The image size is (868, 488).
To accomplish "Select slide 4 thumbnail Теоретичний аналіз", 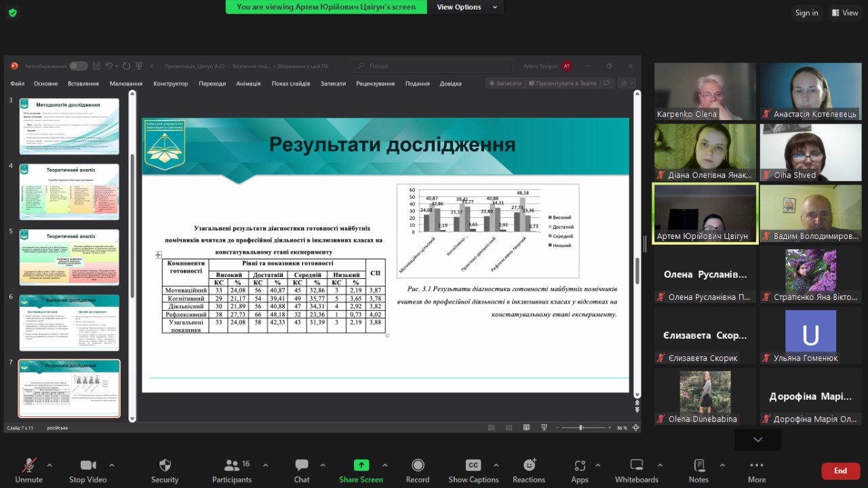I will pos(69,191).
